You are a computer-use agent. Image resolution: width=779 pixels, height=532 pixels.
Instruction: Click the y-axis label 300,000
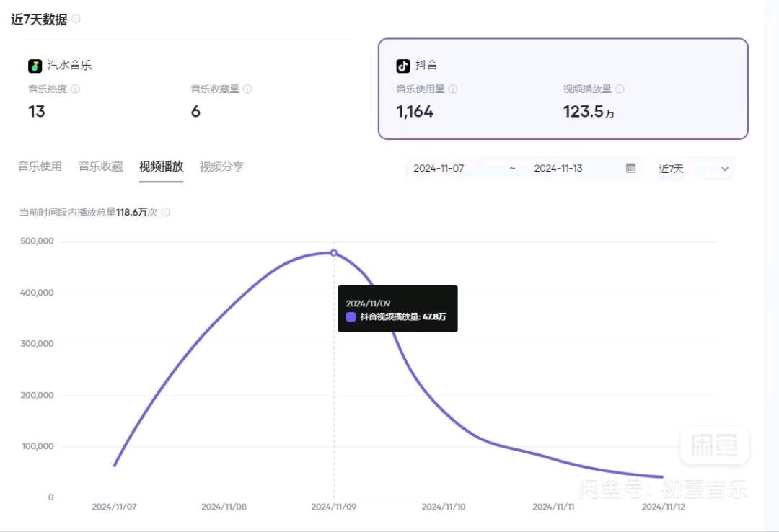coord(37,344)
